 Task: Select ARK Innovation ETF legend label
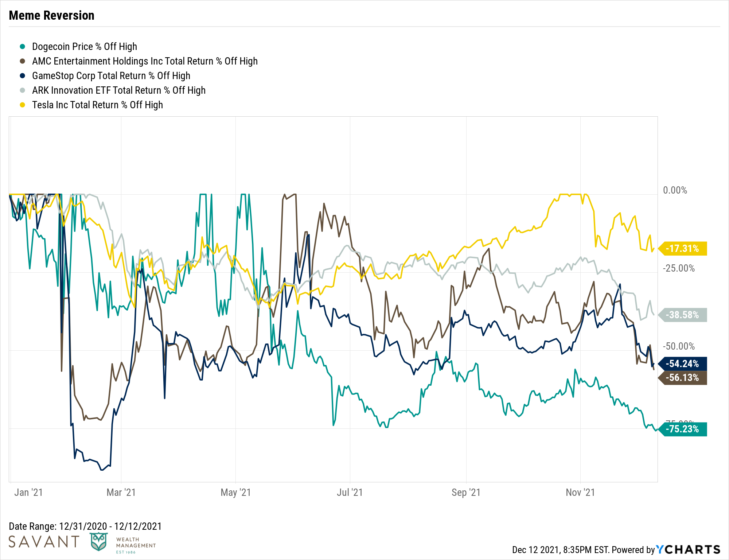click(119, 90)
